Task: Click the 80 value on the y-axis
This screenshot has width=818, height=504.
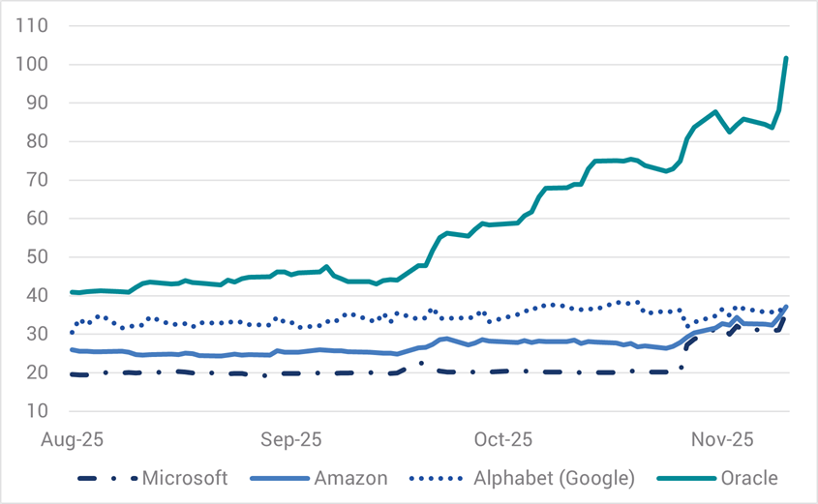Action: coord(36,141)
